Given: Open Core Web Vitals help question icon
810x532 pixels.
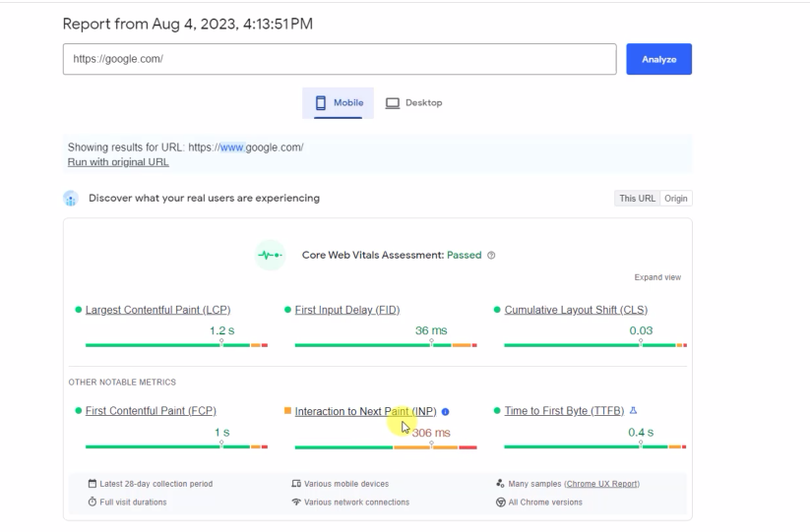Looking at the screenshot, I should pyautogui.click(x=491, y=256).
